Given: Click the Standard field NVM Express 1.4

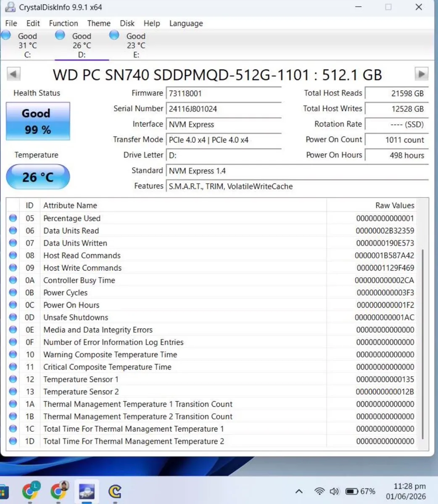Looking at the screenshot, I should point(298,171).
